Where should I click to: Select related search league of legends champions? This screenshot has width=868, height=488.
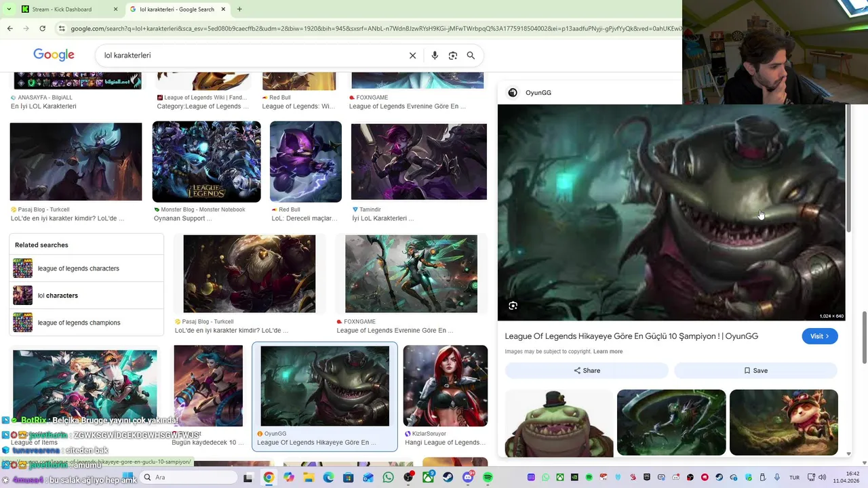pos(86,323)
